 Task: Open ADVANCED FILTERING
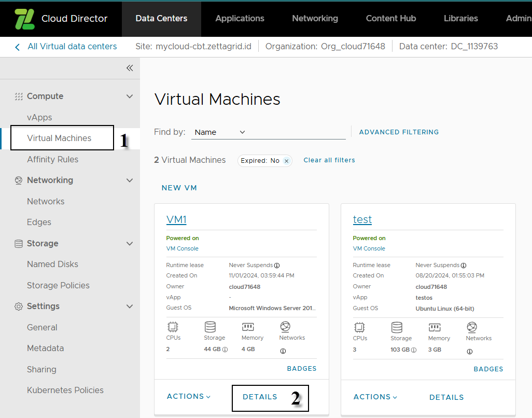tap(399, 132)
